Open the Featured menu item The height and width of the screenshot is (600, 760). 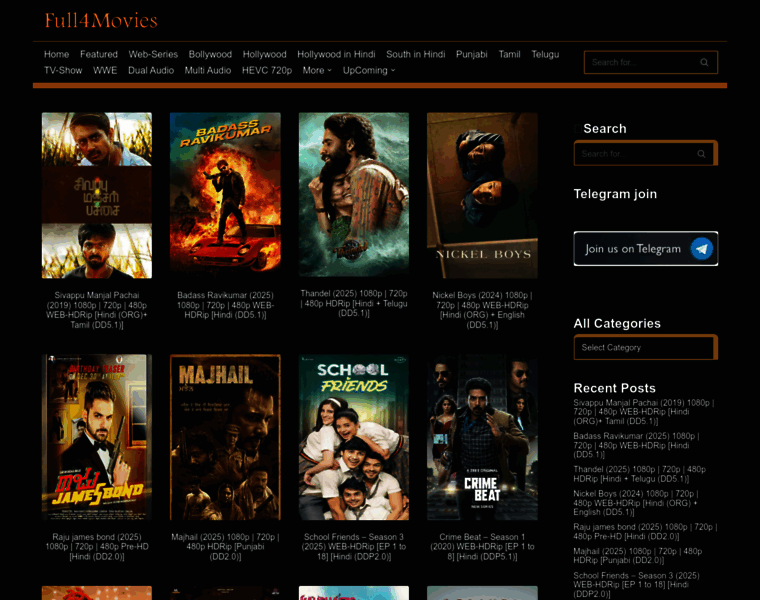click(x=99, y=54)
